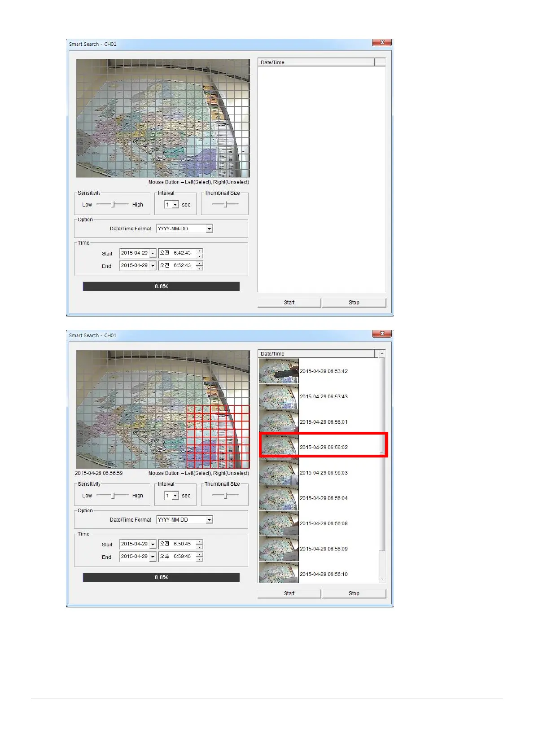This screenshot has height=756, width=534.
Task: Click the Start time field showing 6:42:43
Action: click(x=177, y=253)
